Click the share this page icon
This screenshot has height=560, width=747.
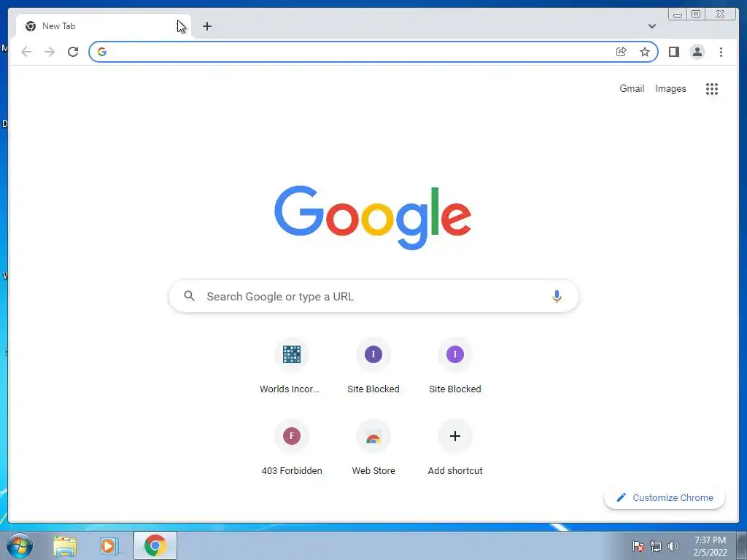click(x=622, y=52)
